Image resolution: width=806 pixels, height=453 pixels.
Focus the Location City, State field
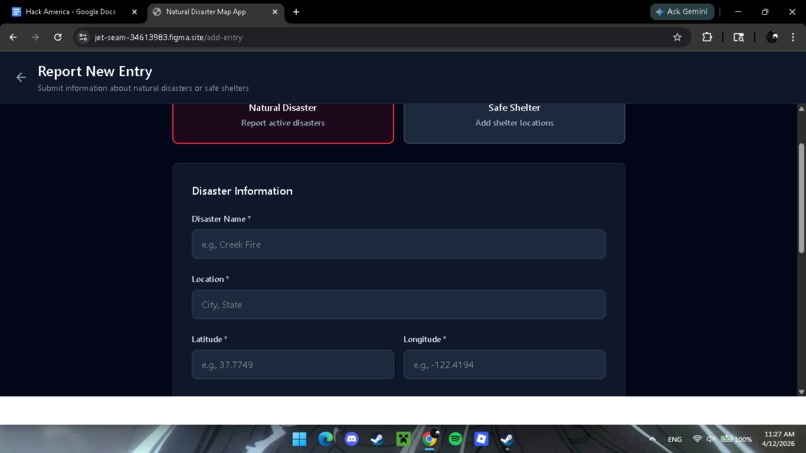pyautogui.click(x=398, y=304)
